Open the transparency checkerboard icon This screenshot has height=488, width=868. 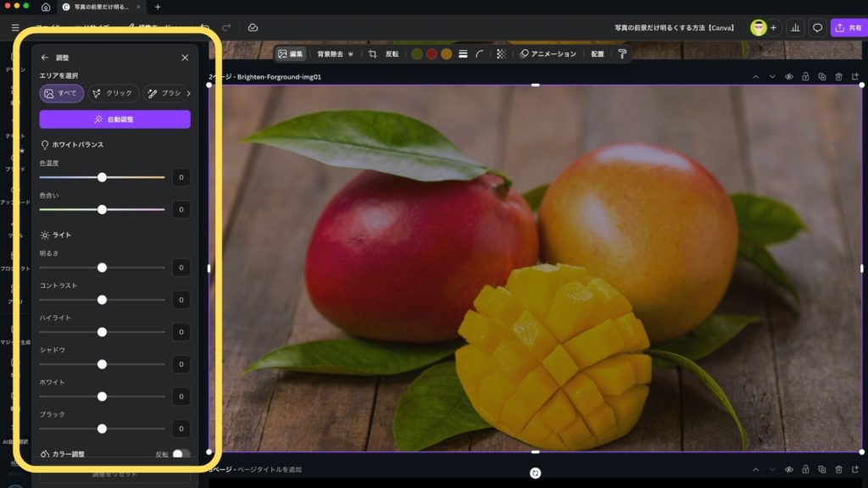tap(501, 53)
